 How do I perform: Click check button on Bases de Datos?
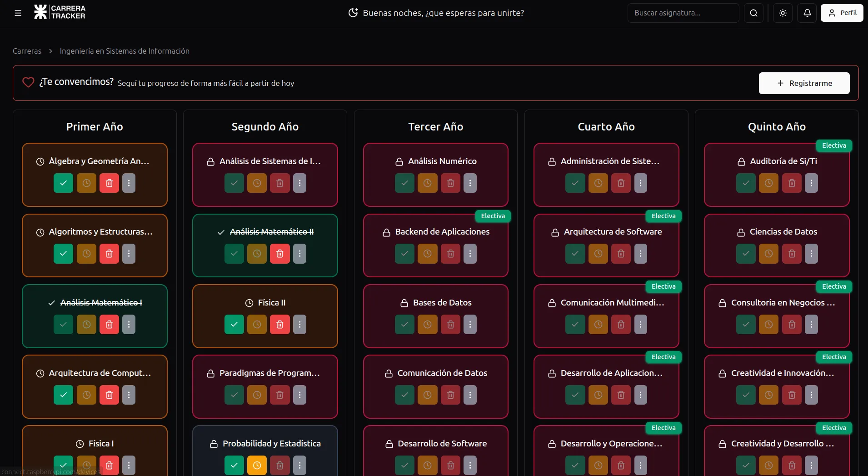404,325
